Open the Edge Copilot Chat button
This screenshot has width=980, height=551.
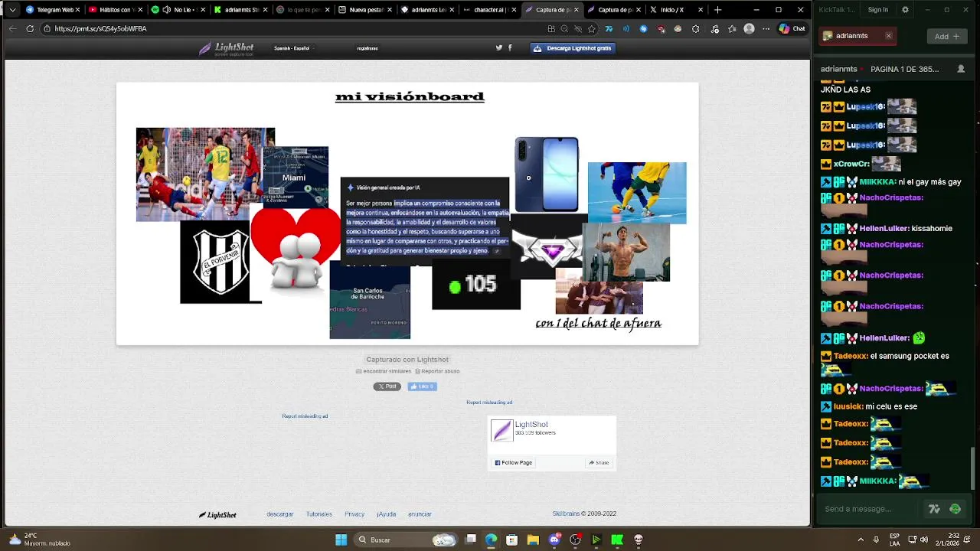pos(792,28)
